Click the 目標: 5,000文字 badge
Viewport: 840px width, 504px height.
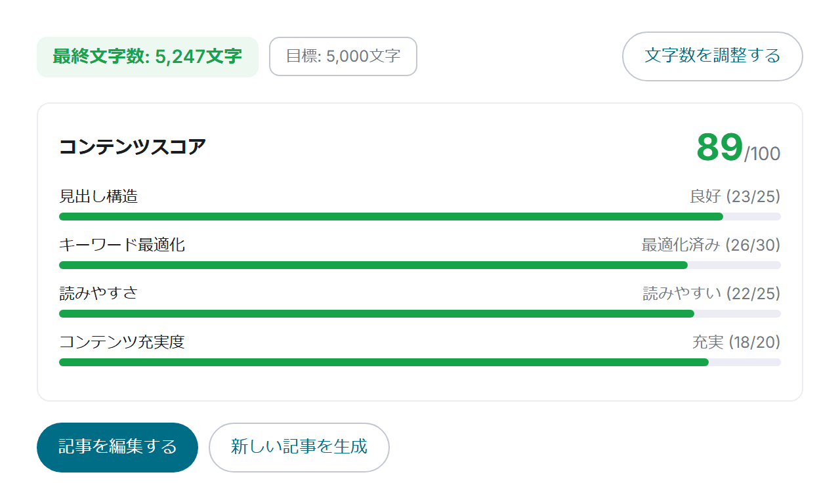(343, 56)
